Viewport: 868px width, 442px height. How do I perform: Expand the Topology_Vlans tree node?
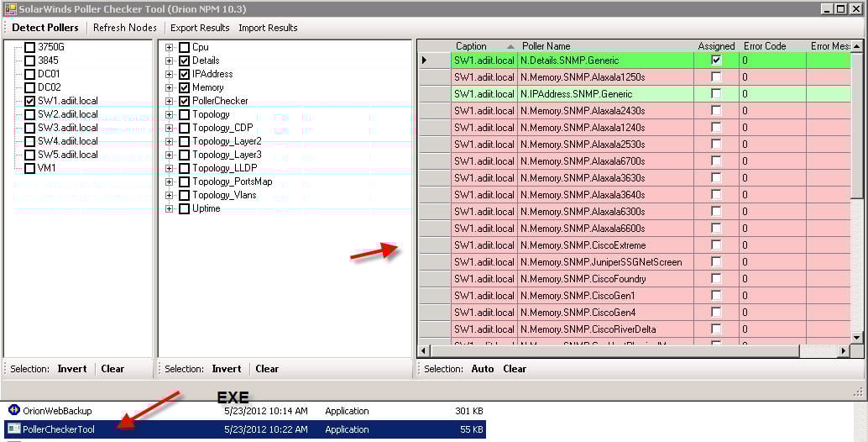[170, 196]
